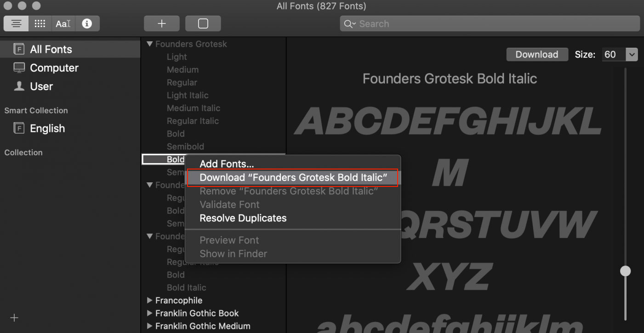Select the Medium font style
Screen dimensions: 644x333
[183, 70]
